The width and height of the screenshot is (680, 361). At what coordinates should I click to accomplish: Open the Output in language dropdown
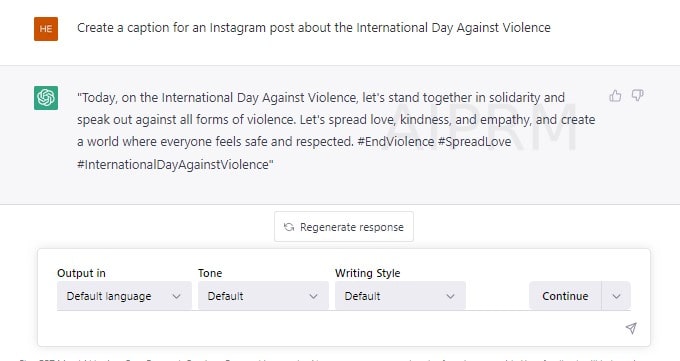click(x=124, y=296)
